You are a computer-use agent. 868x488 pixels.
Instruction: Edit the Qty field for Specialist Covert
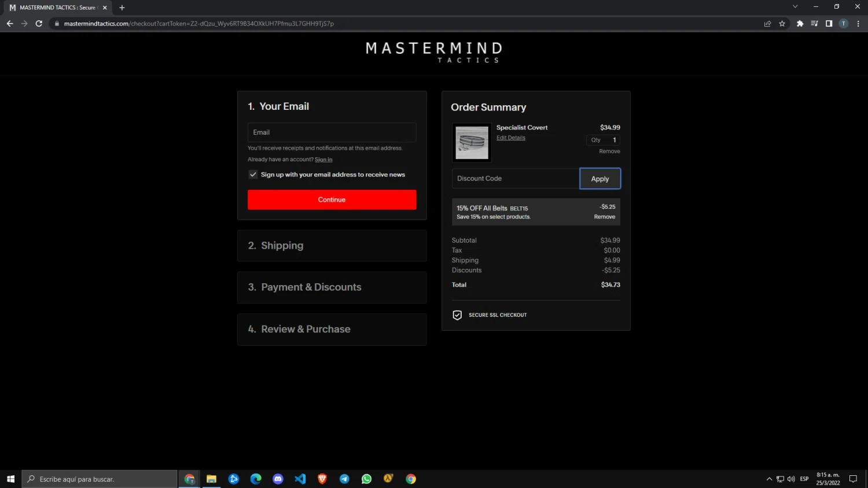tap(603, 140)
